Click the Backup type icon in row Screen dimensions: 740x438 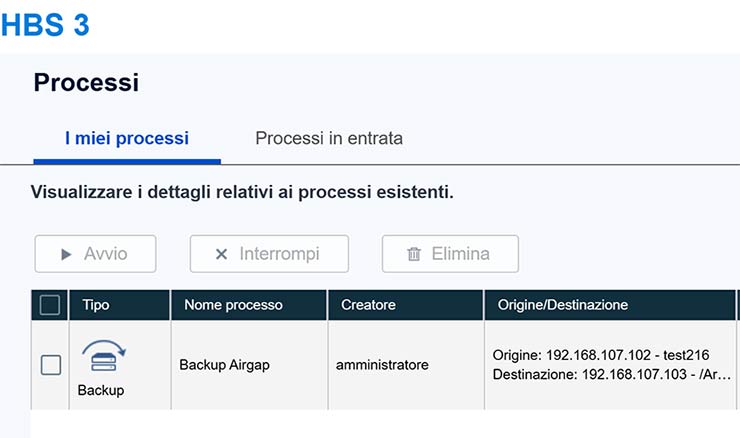tap(100, 355)
